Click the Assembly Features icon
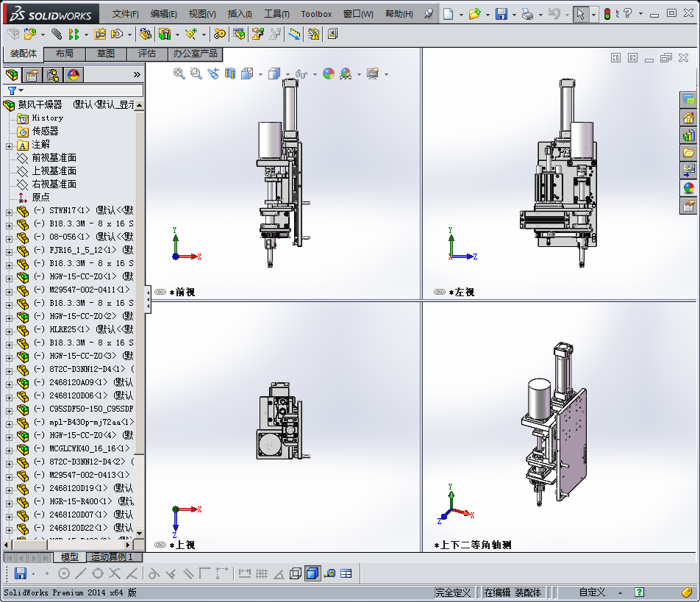 [165, 34]
